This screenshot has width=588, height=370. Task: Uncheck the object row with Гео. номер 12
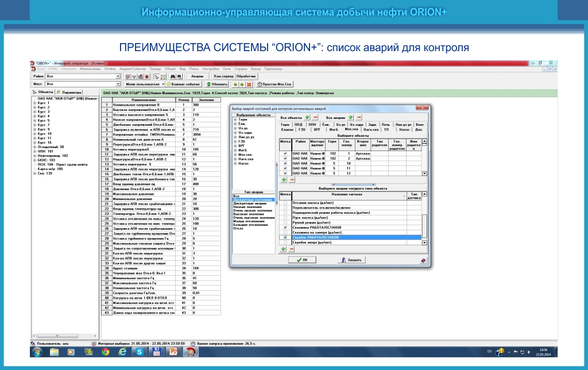(x=285, y=173)
